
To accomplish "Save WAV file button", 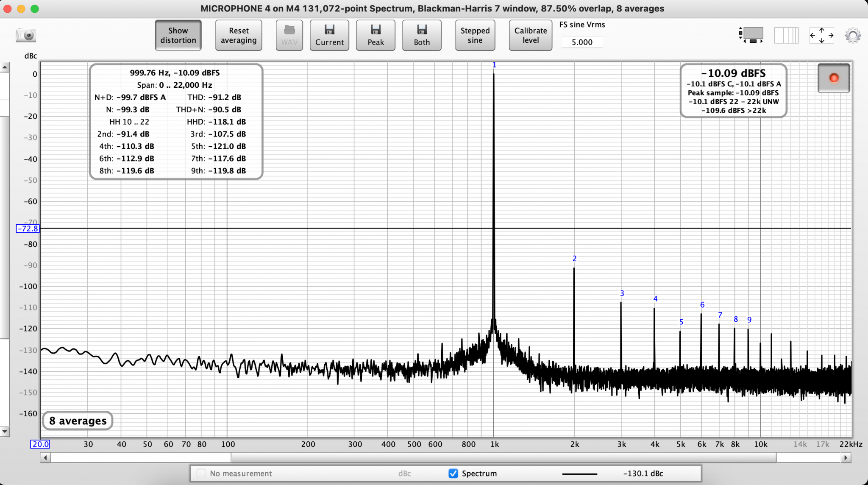I will pos(289,35).
